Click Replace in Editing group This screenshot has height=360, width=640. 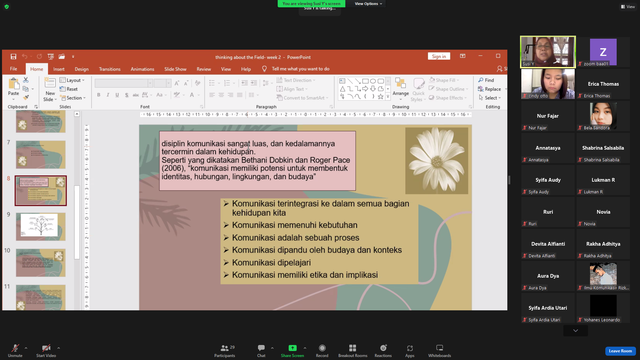click(489, 89)
